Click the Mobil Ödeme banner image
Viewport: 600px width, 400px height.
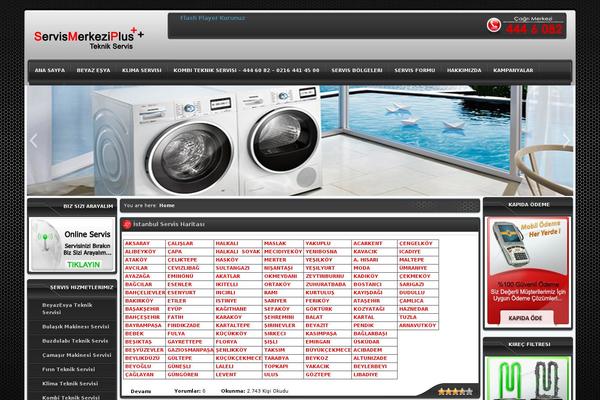pos(528,271)
